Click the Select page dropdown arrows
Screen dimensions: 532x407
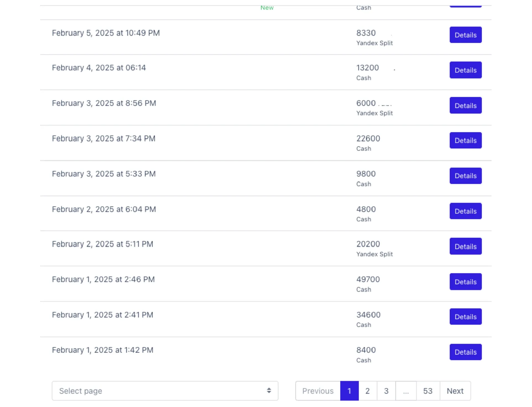269,391
